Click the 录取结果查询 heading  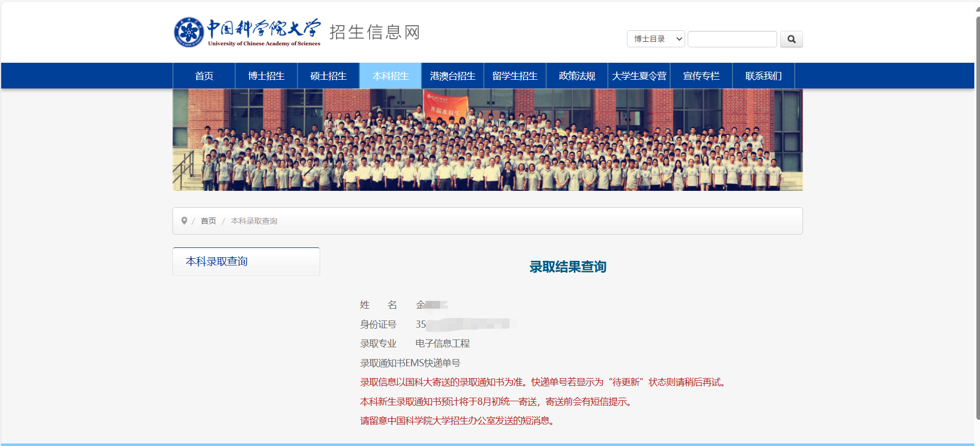coord(568,267)
